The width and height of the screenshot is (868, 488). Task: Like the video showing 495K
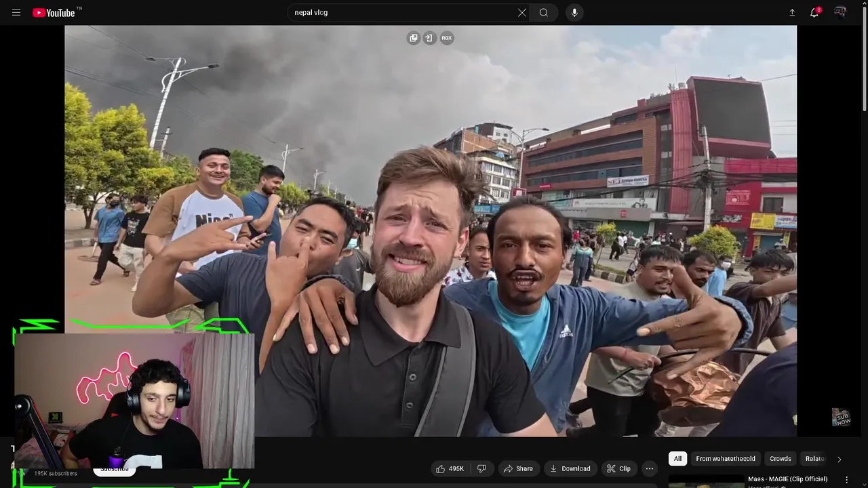click(x=450, y=468)
